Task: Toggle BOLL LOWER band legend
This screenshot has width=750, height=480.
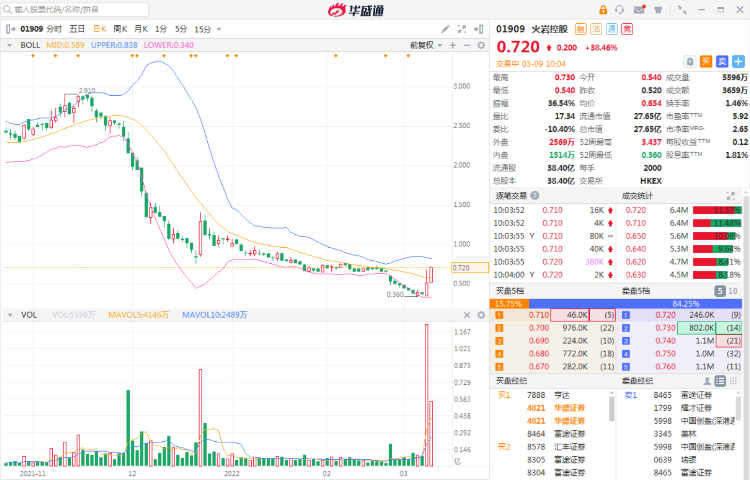Action: [168, 45]
